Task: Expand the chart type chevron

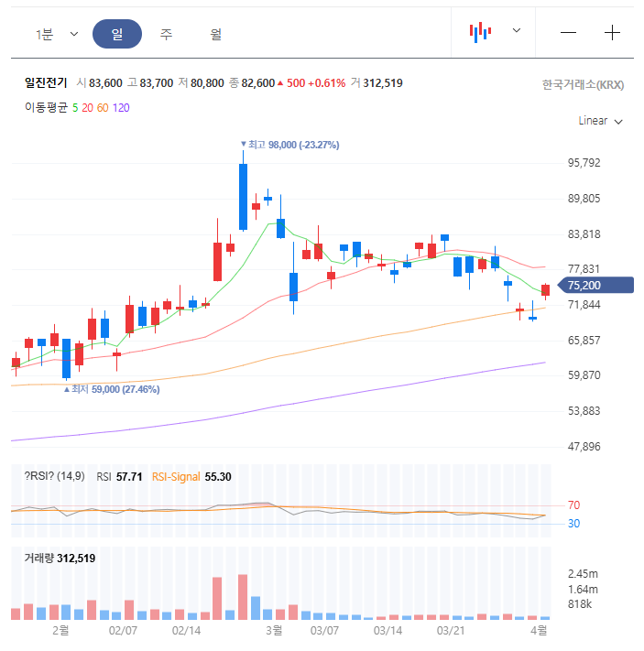Action: click(x=517, y=30)
